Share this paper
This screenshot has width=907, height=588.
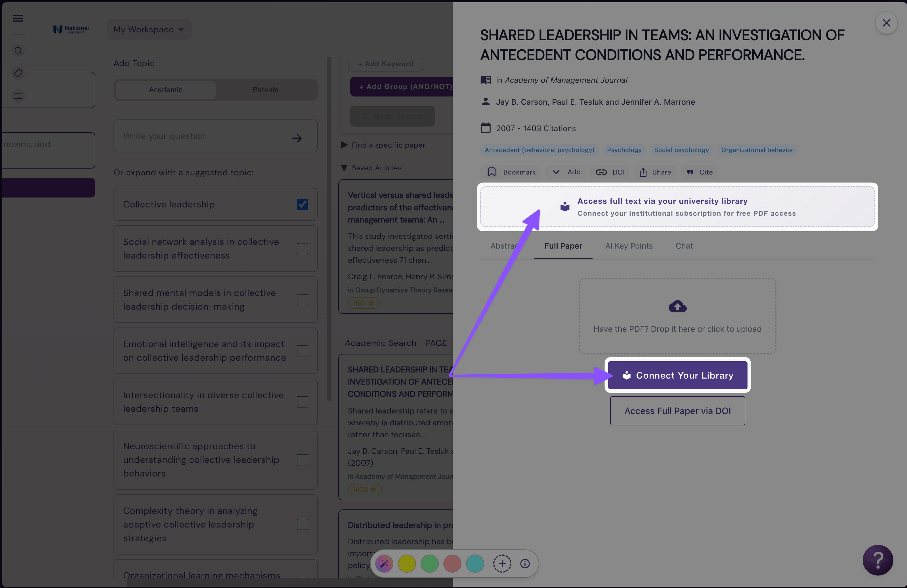pos(655,172)
